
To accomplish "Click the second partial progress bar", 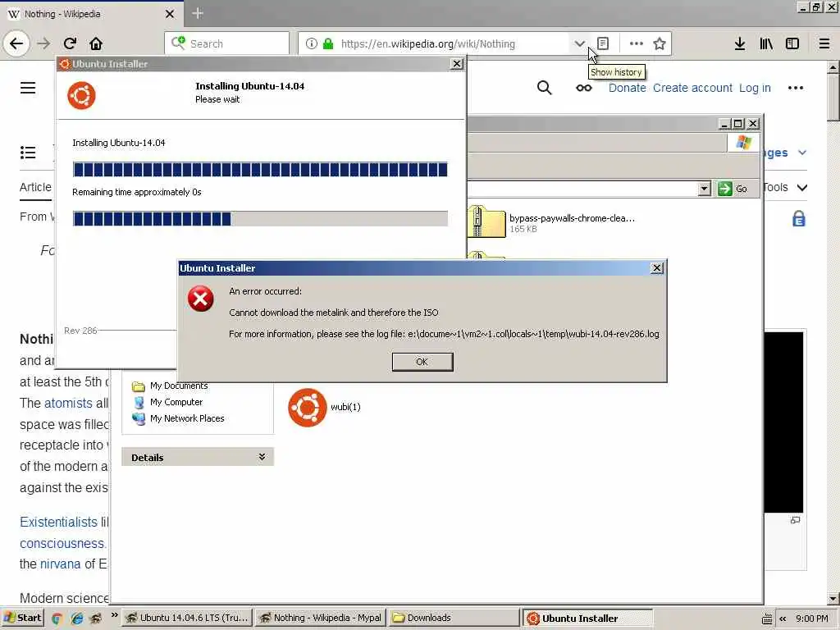I will tap(260, 218).
